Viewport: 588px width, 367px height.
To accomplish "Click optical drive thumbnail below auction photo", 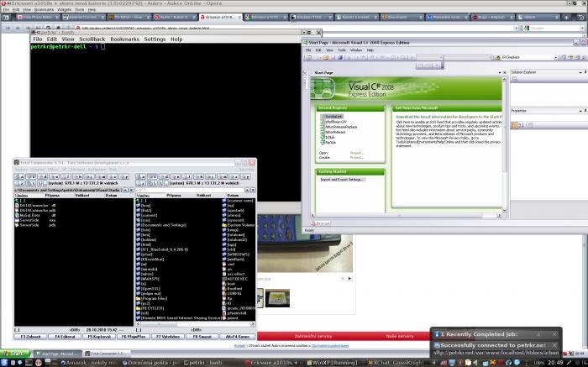I will 277,298.
